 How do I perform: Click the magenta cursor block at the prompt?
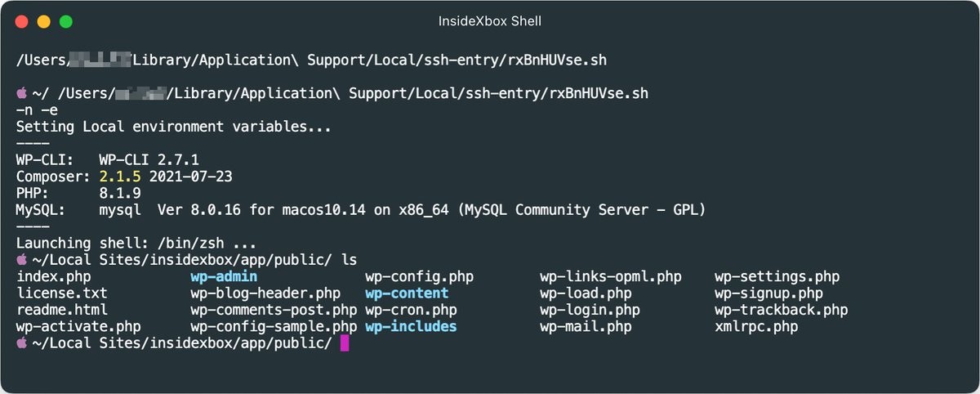pos(344,343)
